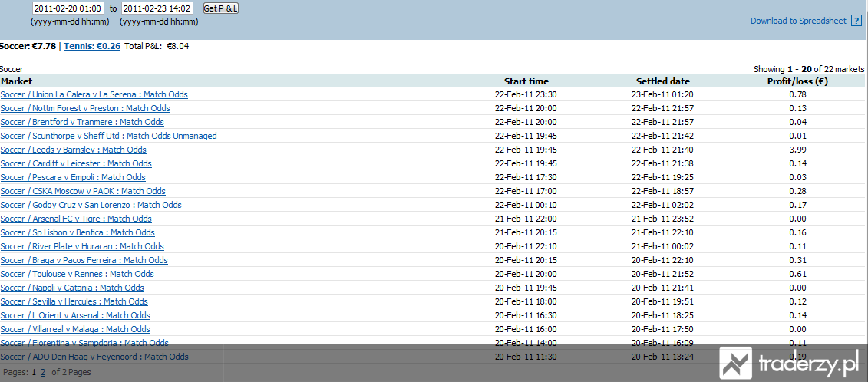Open Cardiff v Leicester market link

[x=76, y=164]
